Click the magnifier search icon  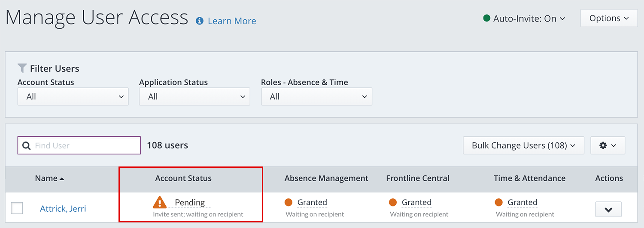[x=26, y=145]
